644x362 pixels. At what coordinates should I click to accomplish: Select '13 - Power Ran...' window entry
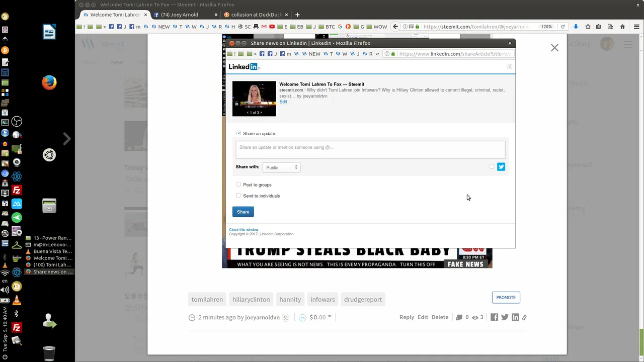point(49,238)
